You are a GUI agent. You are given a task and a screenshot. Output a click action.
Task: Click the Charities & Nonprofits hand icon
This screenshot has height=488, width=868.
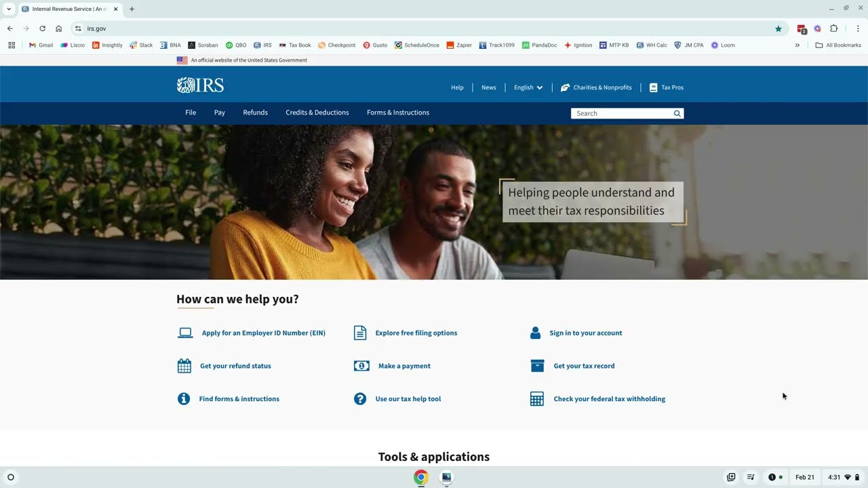[565, 87]
